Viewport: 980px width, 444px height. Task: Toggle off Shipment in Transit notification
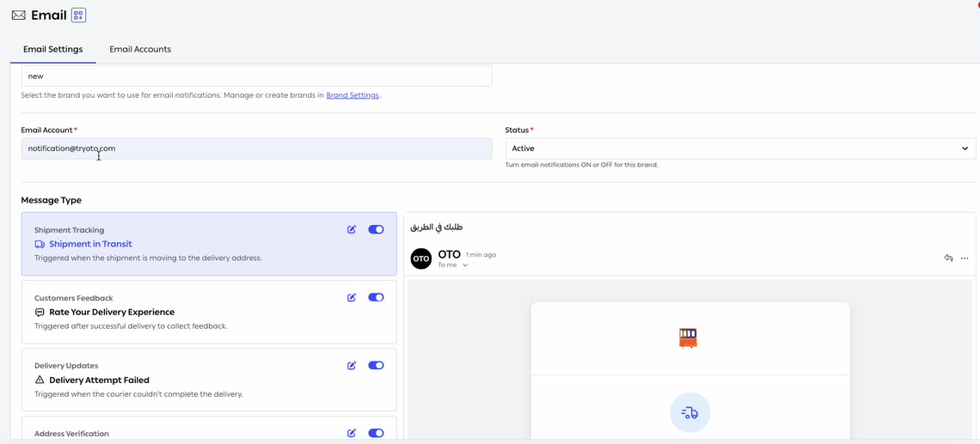coord(376,230)
